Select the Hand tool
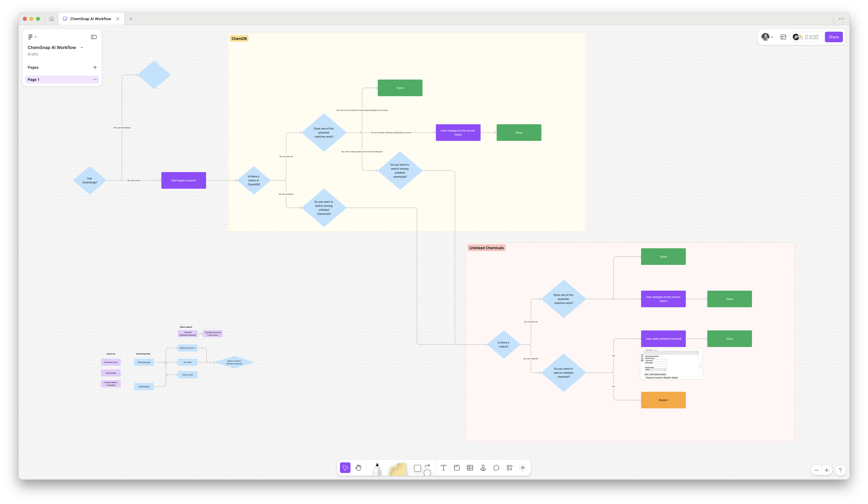The height and width of the screenshot is (504, 868). [358, 468]
